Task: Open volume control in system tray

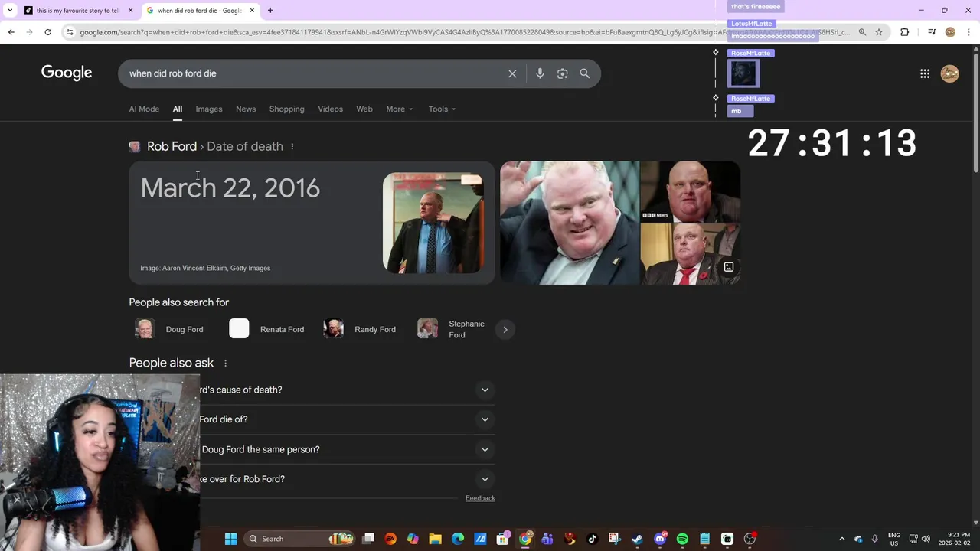Action: pyautogui.click(x=926, y=539)
